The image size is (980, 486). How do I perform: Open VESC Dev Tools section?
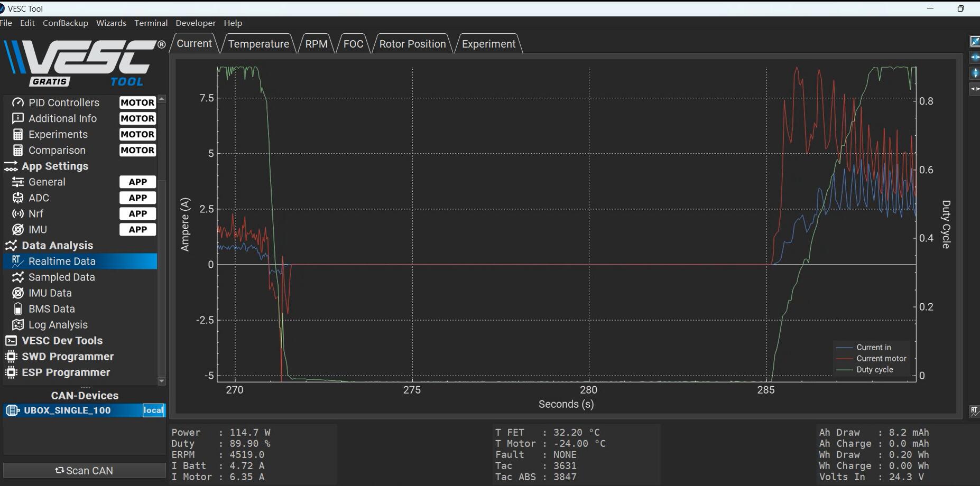[x=80, y=340]
